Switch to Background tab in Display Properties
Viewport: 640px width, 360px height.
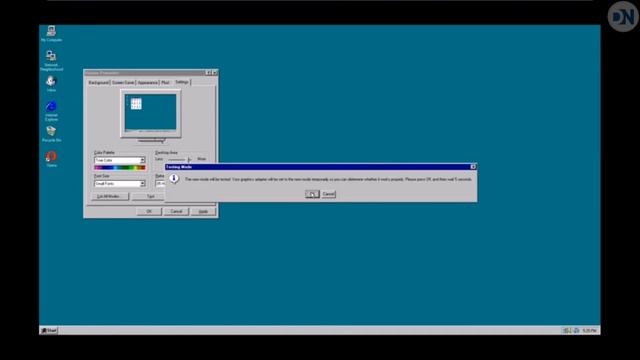(99, 83)
